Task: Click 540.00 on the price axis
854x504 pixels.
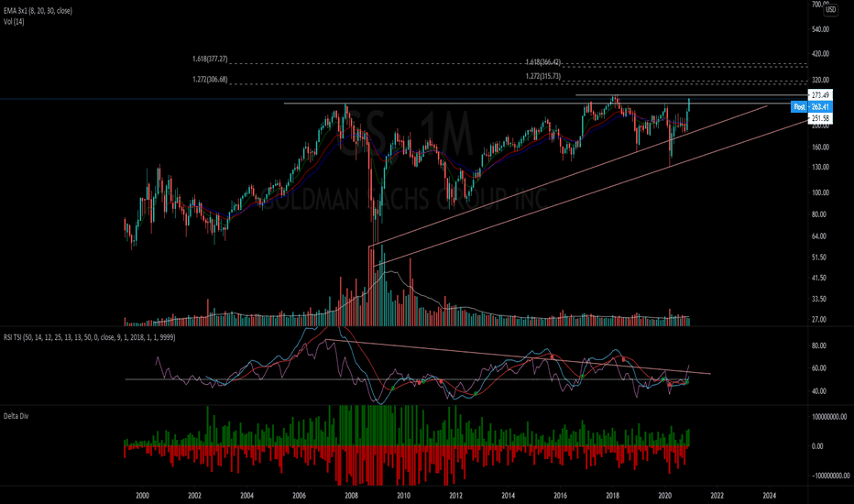Action: tap(820, 29)
